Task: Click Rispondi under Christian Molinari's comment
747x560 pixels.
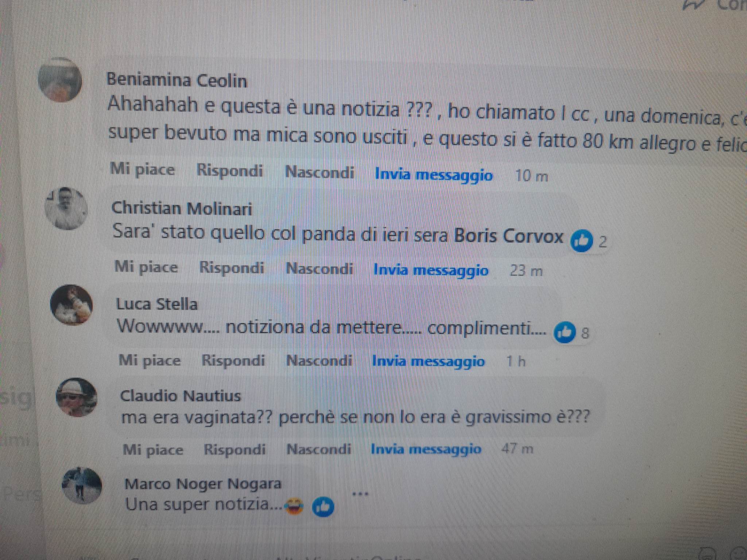Action: pyautogui.click(x=232, y=268)
